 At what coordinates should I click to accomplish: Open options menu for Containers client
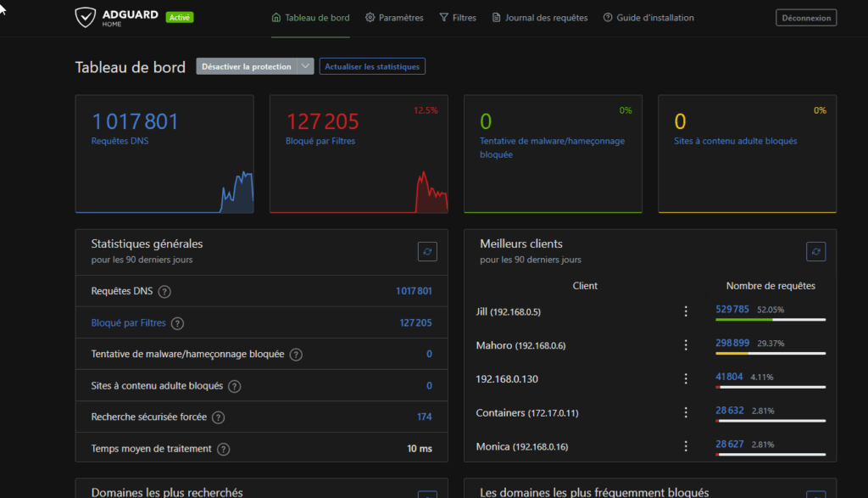coord(686,412)
